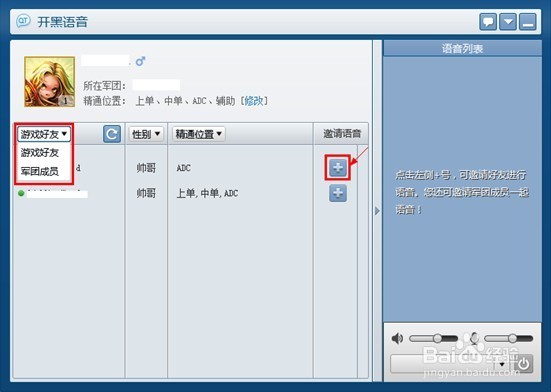Click the green online status dot

21,193
